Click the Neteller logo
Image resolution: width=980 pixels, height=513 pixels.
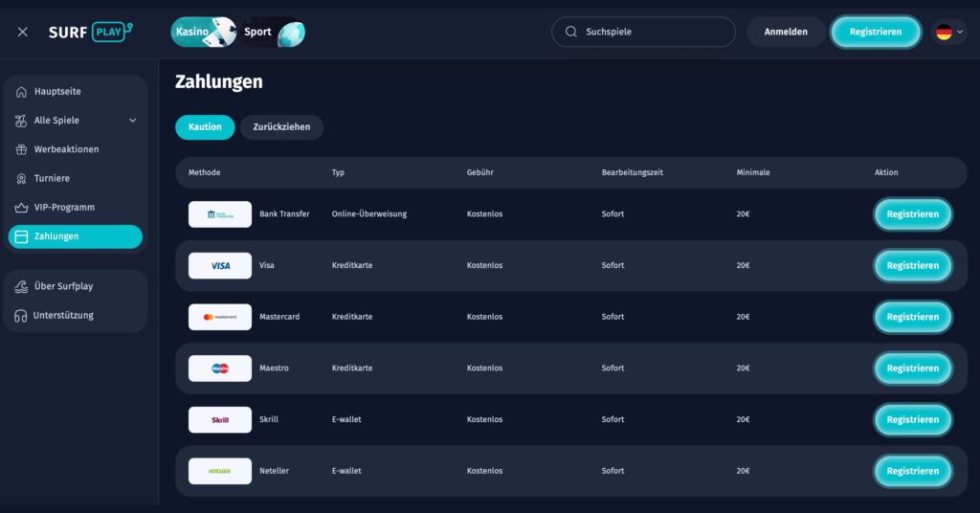point(220,471)
